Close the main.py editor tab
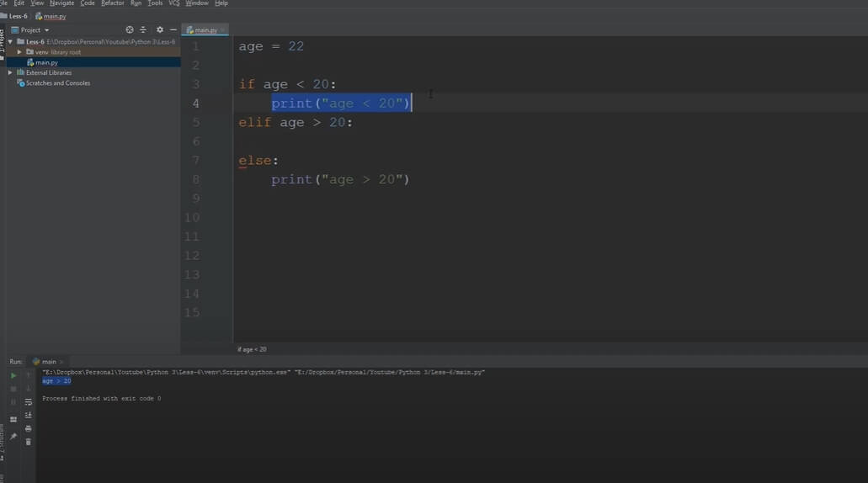This screenshot has height=483, width=868. click(222, 30)
